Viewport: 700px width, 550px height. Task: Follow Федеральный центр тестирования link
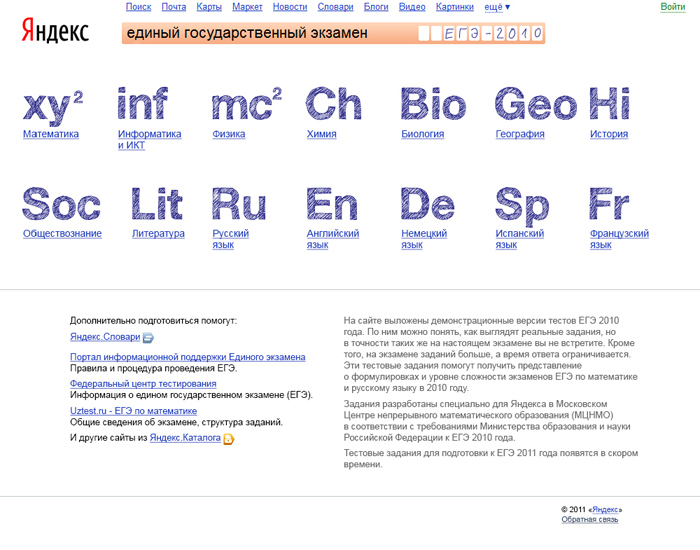coord(143,384)
